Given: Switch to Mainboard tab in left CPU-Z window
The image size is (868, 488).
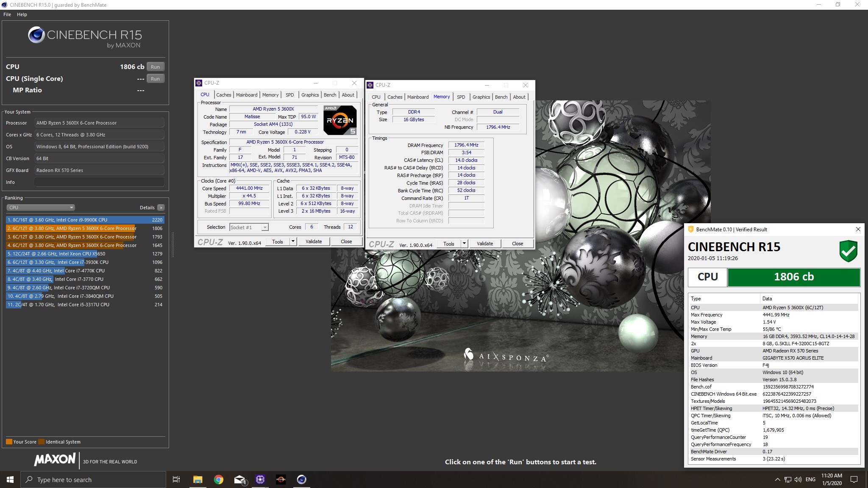Looking at the screenshot, I should point(247,95).
